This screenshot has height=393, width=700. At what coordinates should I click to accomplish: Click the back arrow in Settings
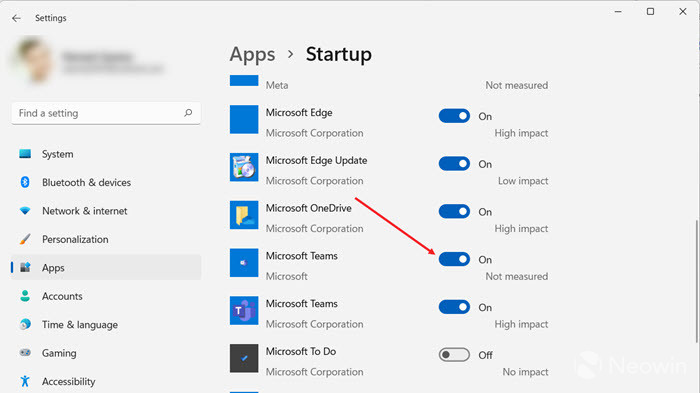(x=17, y=18)
